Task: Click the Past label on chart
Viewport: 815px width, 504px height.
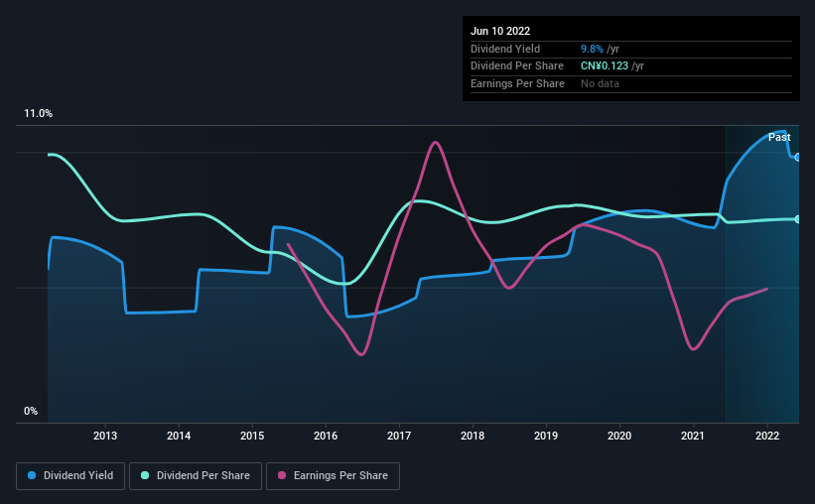Action: (x=779, y=137)
